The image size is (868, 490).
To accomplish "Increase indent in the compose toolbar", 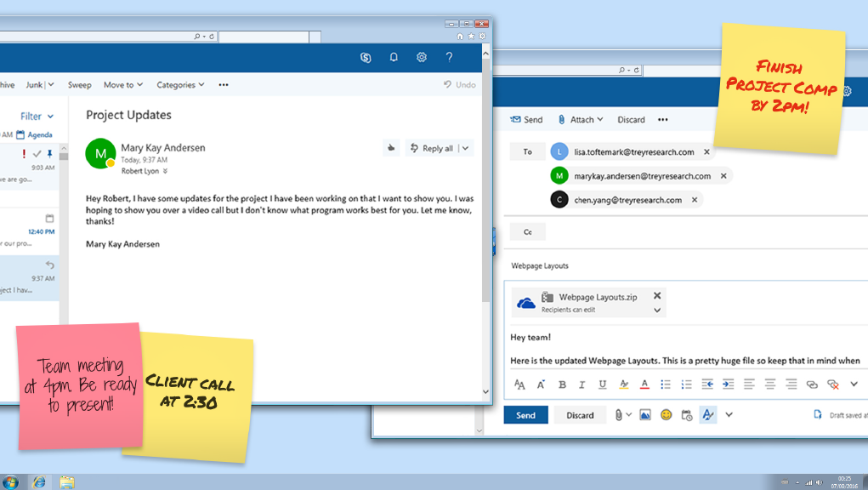I will [728, 385].
